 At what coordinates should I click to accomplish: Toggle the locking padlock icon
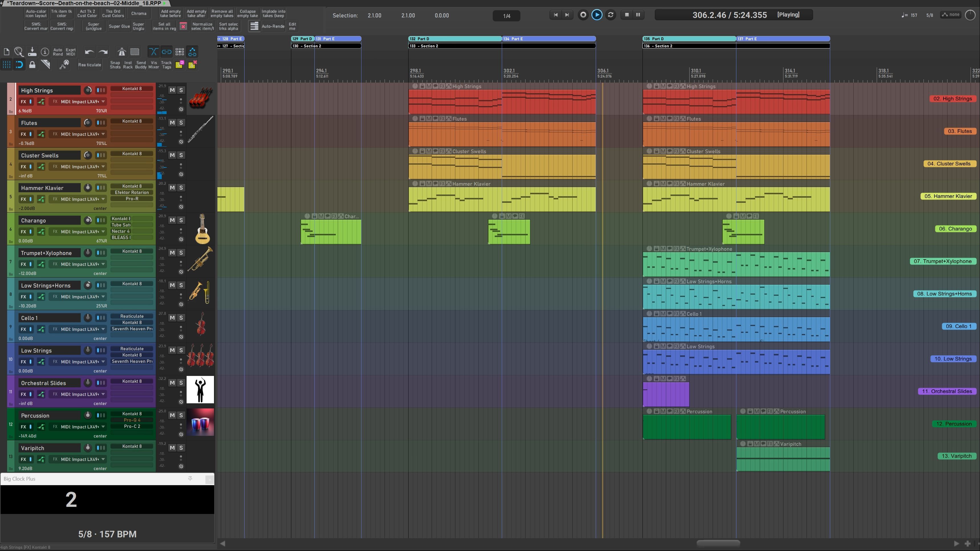(x=32, y=65)
